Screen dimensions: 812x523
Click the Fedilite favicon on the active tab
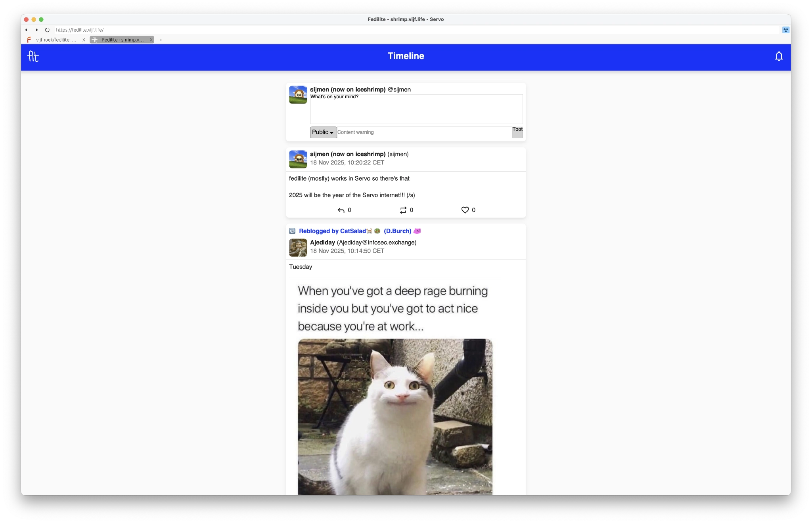point(95,40)
